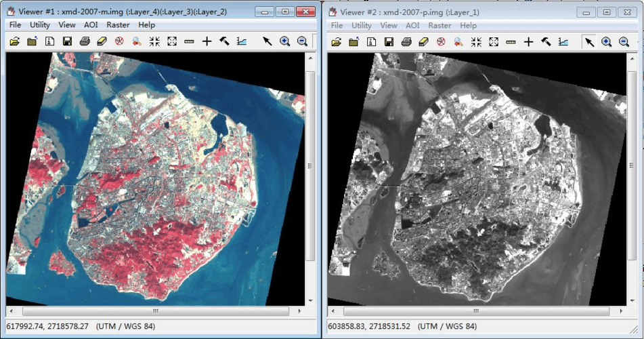Select magnifier zoom-out tool in Viewer #2
644x339 pixels.
coord(624,41)
